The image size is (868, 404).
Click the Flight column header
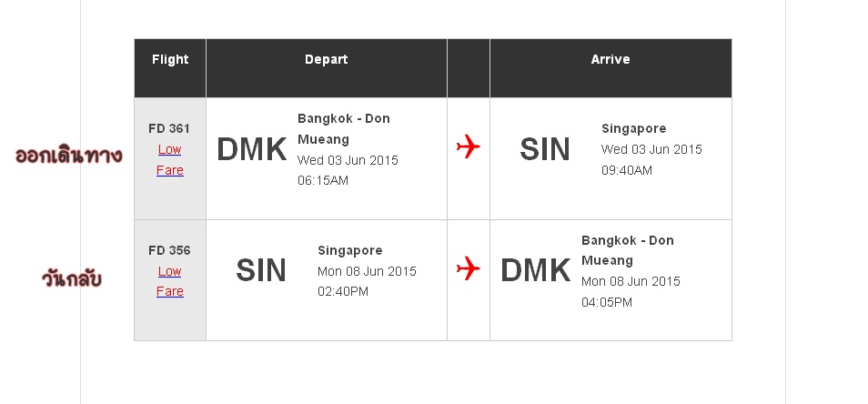[x=170, y=59]
